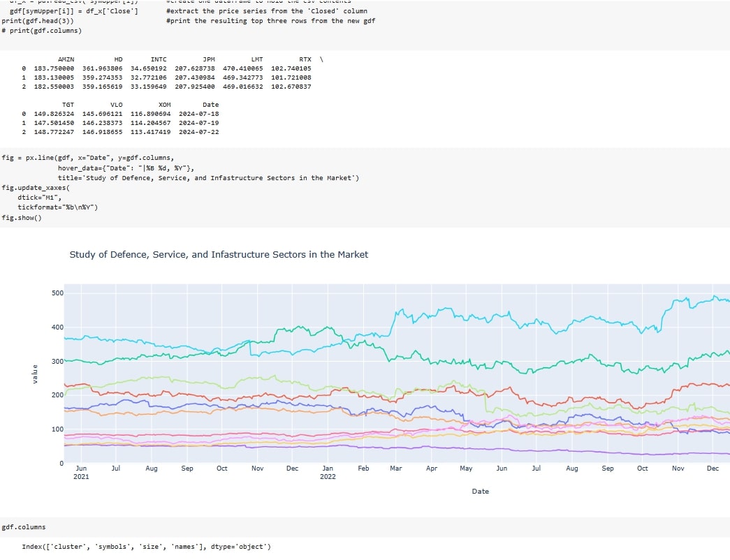This screenshot has height=560, width=730.
Task: Click the LMT column header in output
Action: 256,59
